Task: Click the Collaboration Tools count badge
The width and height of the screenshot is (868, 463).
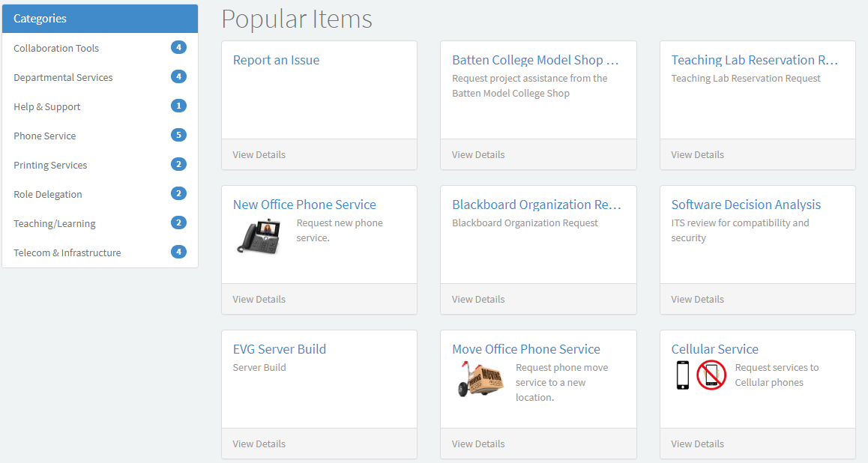Action: [178, 48]
